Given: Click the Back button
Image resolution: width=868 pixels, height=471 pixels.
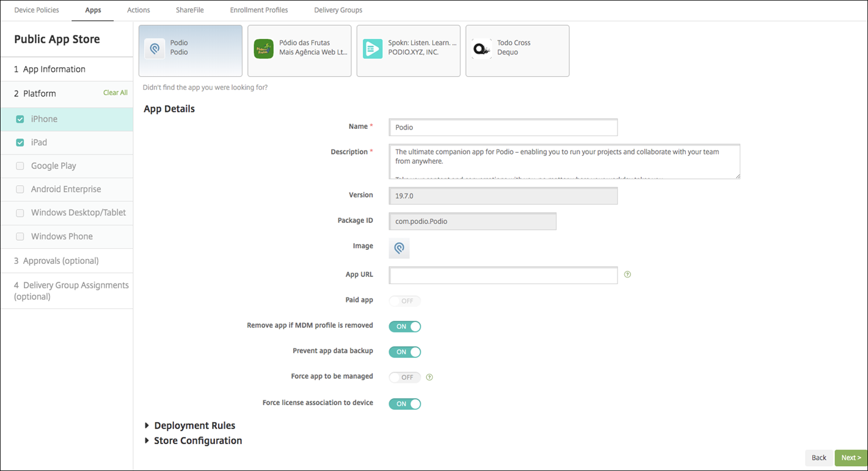Looking at the screenshot, I should pyautogui.click(x=819, y=458).
